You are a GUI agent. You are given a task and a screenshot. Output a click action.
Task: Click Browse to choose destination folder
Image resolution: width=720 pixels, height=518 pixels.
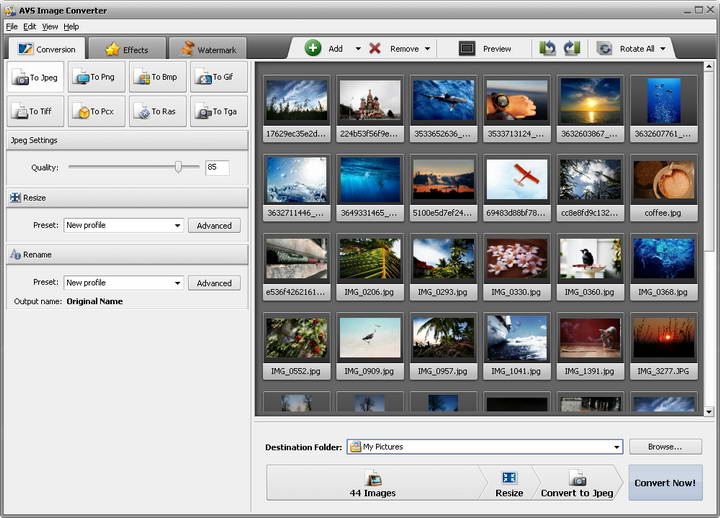coord(665,447)
